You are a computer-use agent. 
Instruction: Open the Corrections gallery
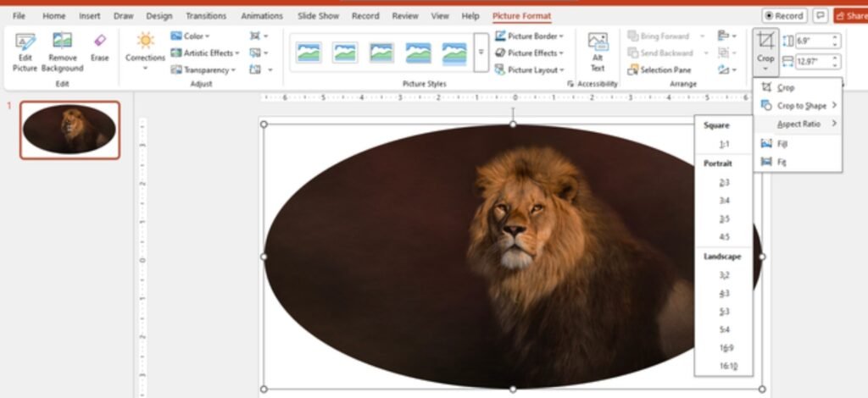145,53
